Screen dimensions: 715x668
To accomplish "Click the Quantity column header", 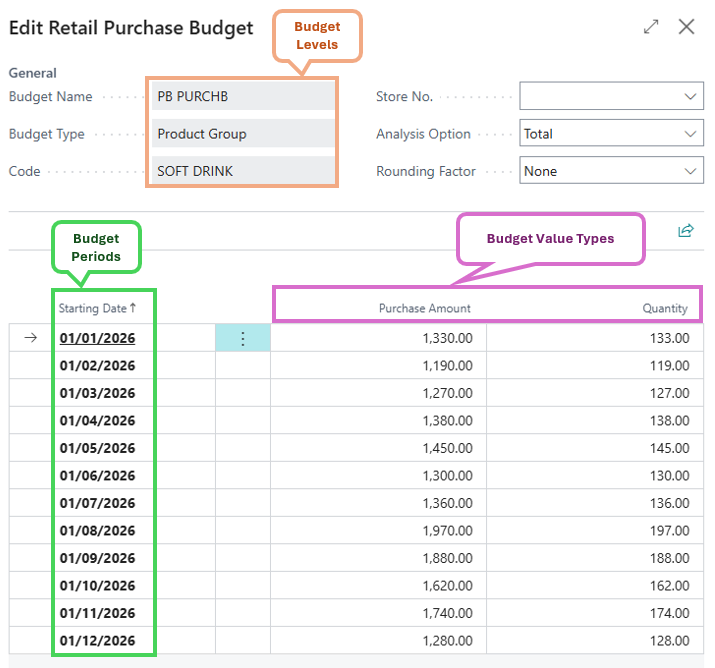I will point(664,308).
